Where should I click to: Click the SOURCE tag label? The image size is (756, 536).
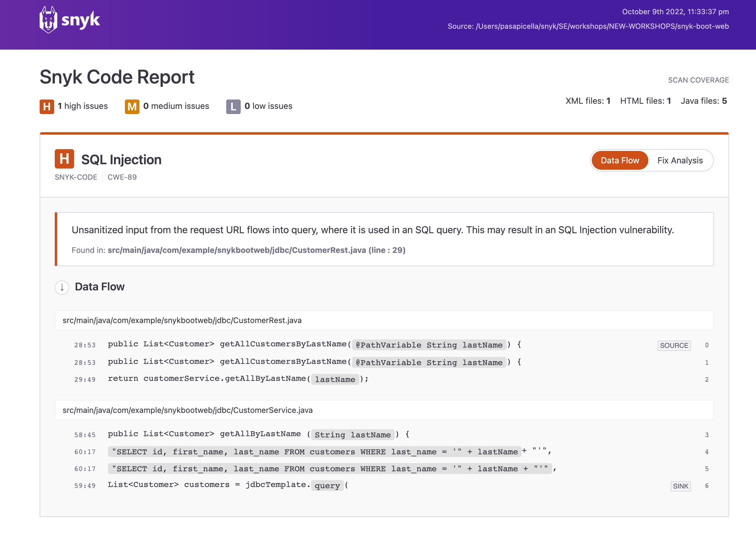[x=673, y=345]
